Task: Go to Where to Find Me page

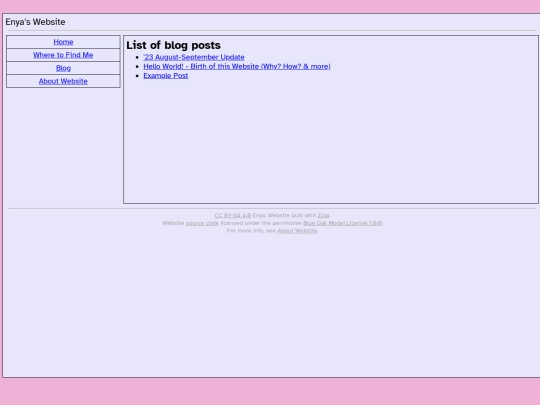Action: point(63,55)
